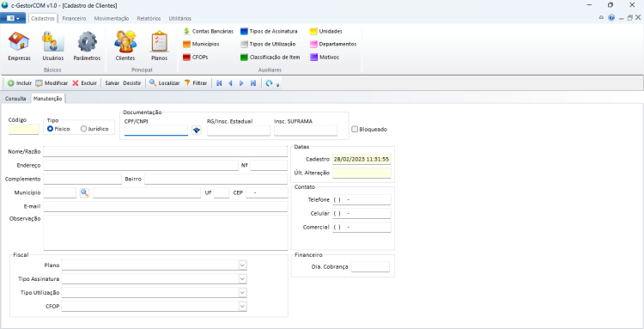Click into the CPF/CNPJ field
This screenshot has height=329, width=644.
coord(156,131)
